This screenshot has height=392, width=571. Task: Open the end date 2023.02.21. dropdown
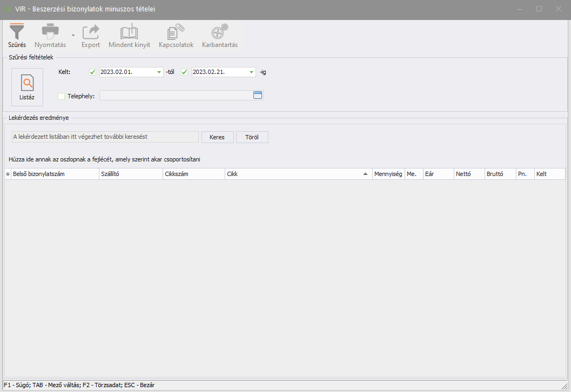tap(251, 72)
